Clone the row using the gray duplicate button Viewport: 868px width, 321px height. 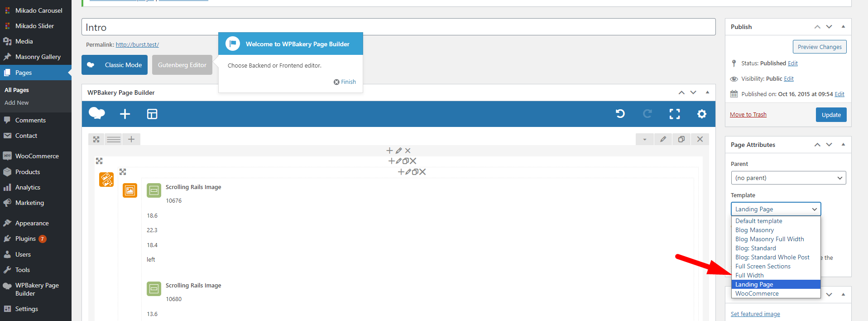click(x=681, y=139)
